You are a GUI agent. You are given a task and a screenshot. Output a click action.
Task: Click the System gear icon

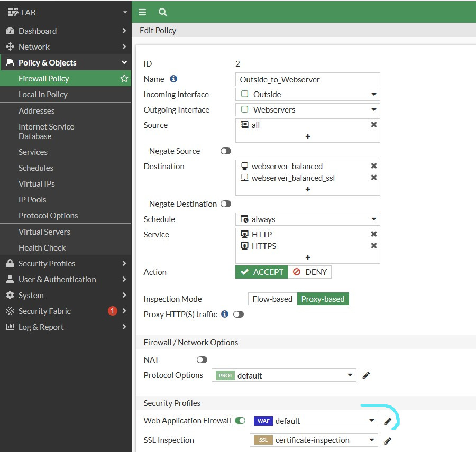(x=10, y=295)
